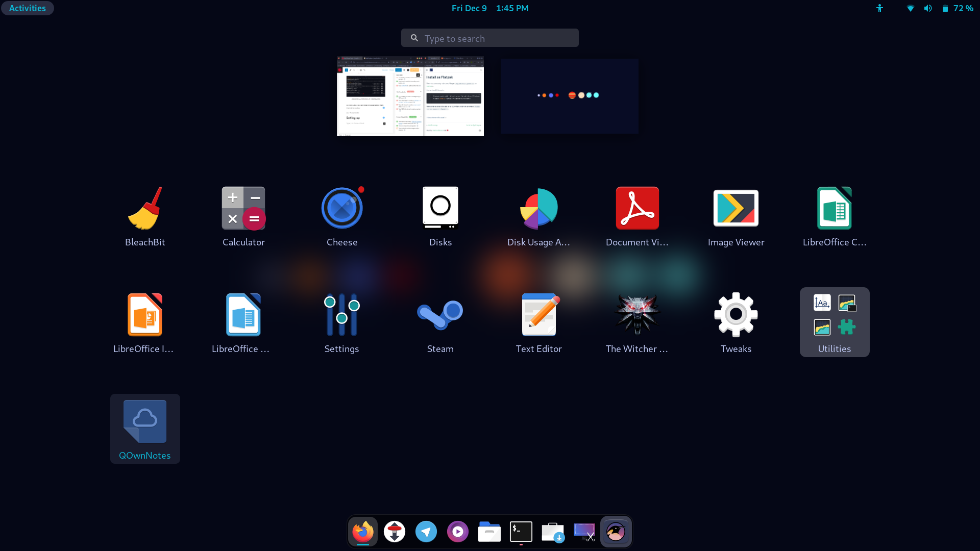The height and width of the screenshot is (551, 980).
Task: Open the Document Viewer
Action: [637, 208]
